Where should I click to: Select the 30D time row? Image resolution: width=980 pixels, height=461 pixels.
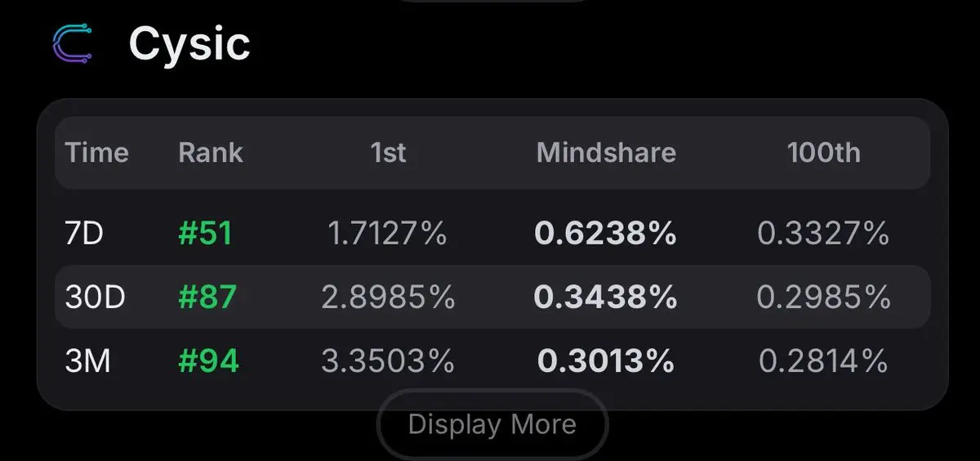pos(492,298)
